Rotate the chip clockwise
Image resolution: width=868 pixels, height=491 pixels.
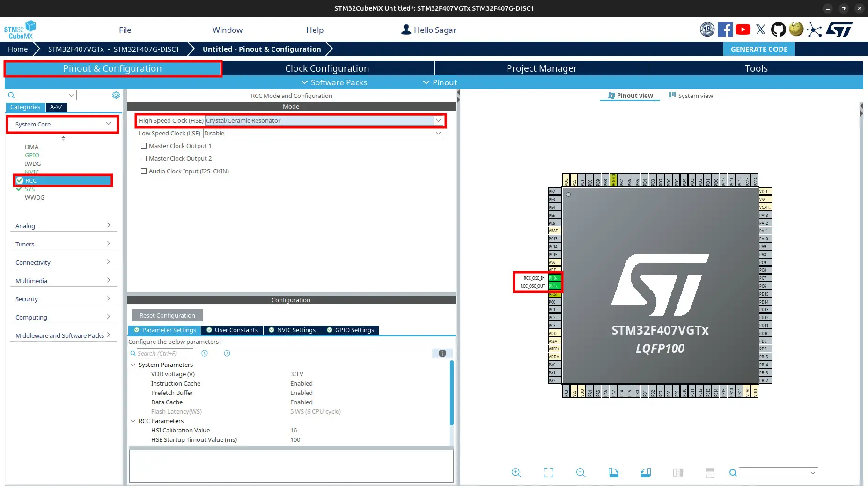(613, 473)
